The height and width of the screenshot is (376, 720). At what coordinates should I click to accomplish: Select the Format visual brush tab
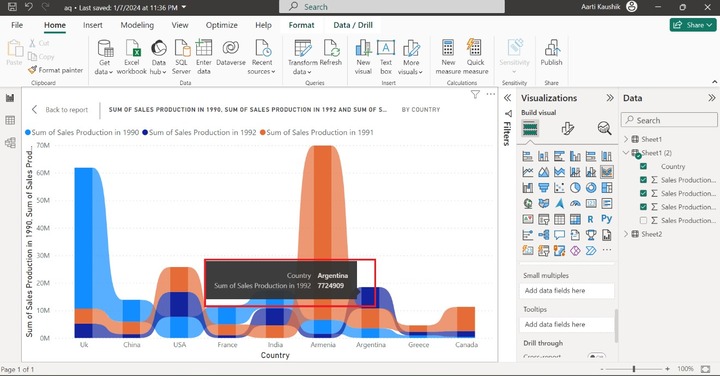coord(568,129)
